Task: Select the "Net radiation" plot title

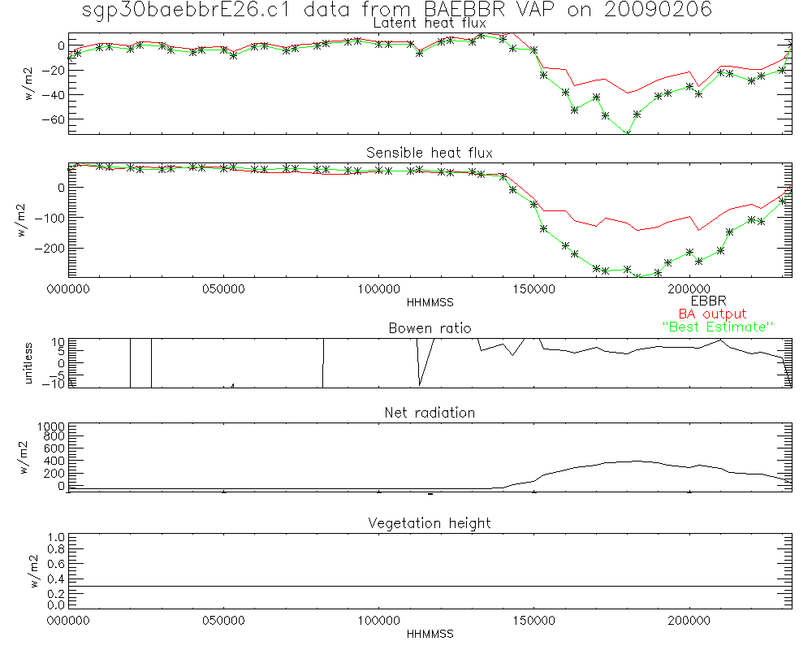Action: tap(430, 413)
